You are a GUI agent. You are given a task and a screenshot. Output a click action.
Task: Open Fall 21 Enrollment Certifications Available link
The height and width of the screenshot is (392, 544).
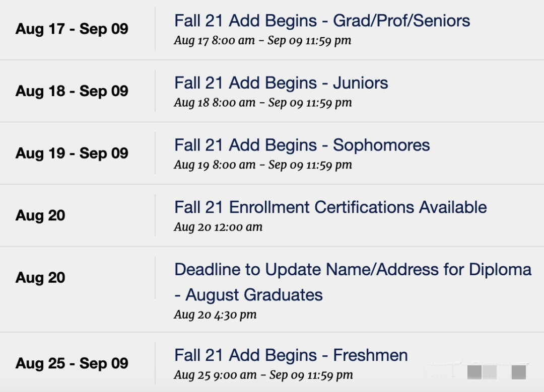330,207
